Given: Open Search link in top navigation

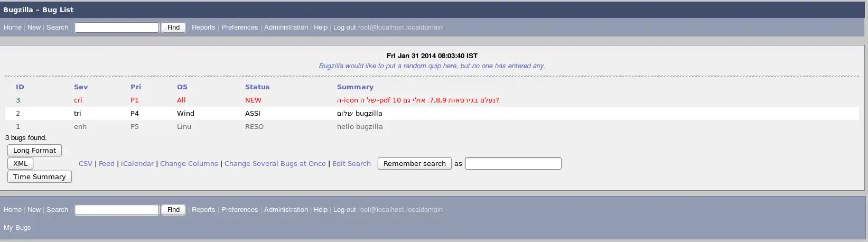Looking at the screenshot, I should click(57, 27).
